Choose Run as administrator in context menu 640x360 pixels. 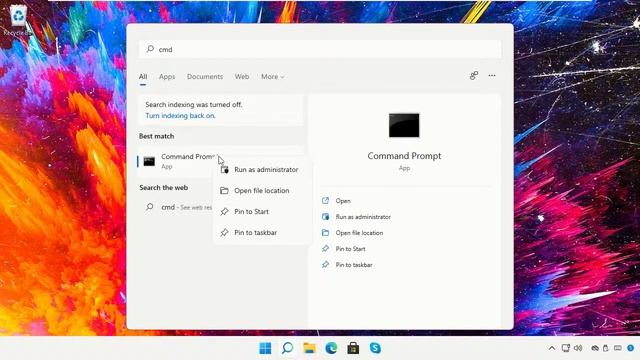262,169
